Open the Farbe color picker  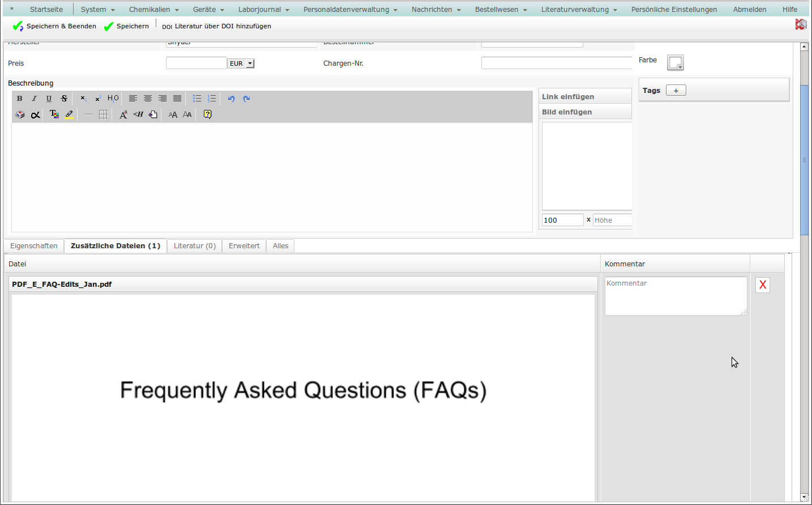point(675,62)
